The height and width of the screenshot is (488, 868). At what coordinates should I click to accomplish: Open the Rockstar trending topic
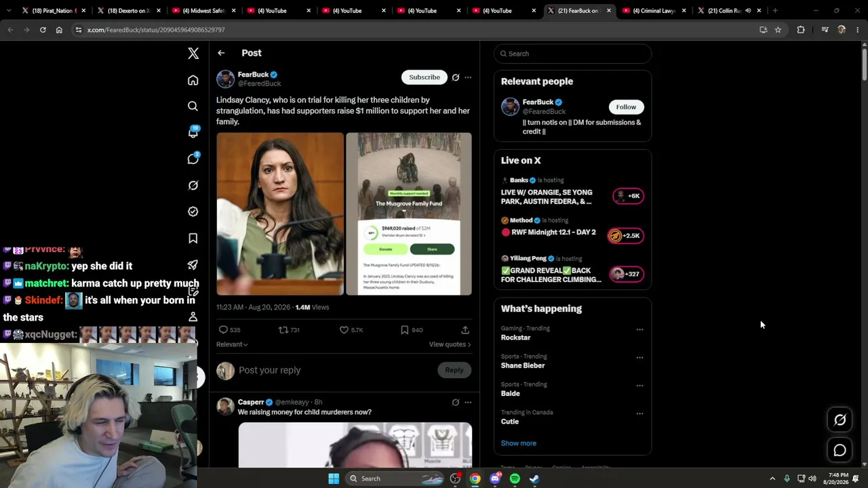573,333
